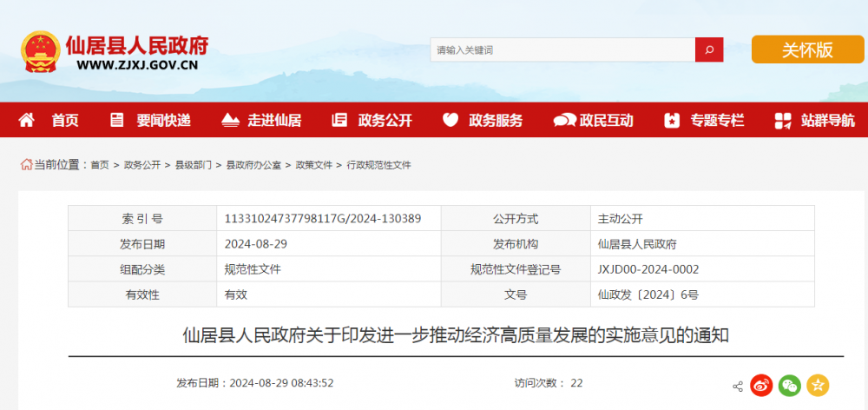This screenshot has height=410, width=868.
Task: Click the keyword search input field
Action: click(x=562, y=50)
